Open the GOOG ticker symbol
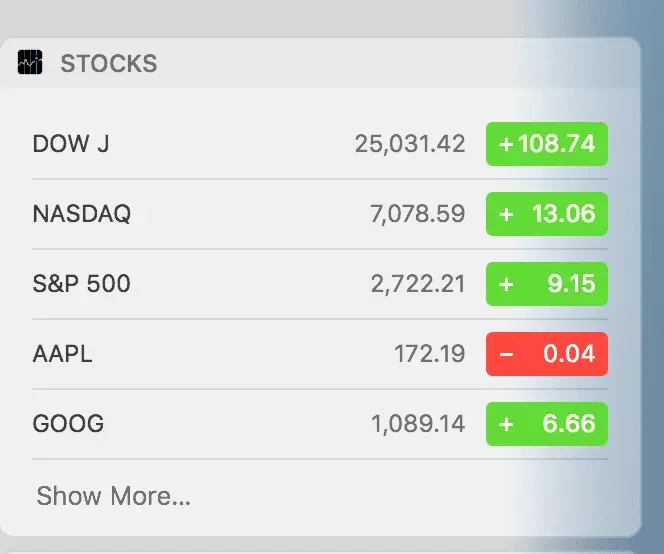 point(68,424)
